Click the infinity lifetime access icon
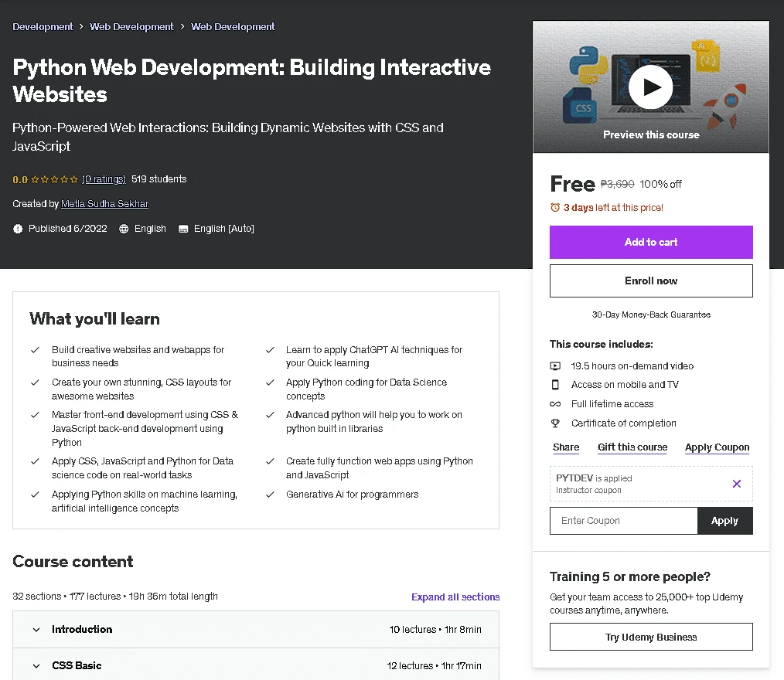Viewport: 784px width, 680px height. [555, 403]
